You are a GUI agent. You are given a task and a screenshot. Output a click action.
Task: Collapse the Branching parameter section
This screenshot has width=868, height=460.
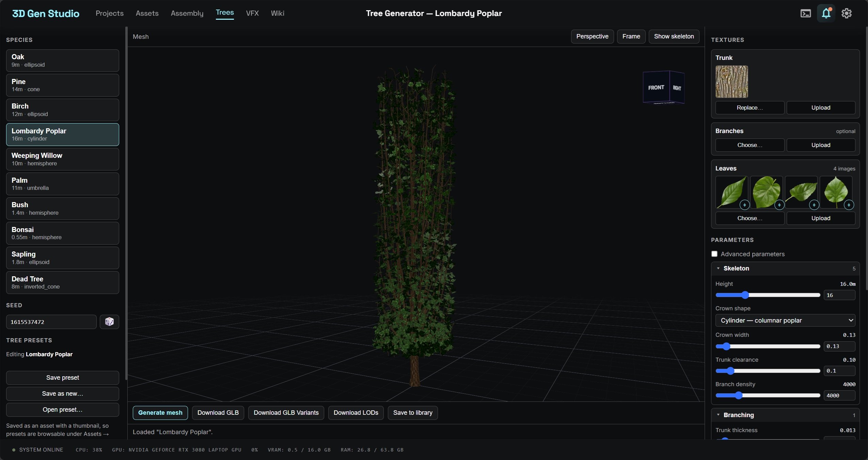click(785, 415)
